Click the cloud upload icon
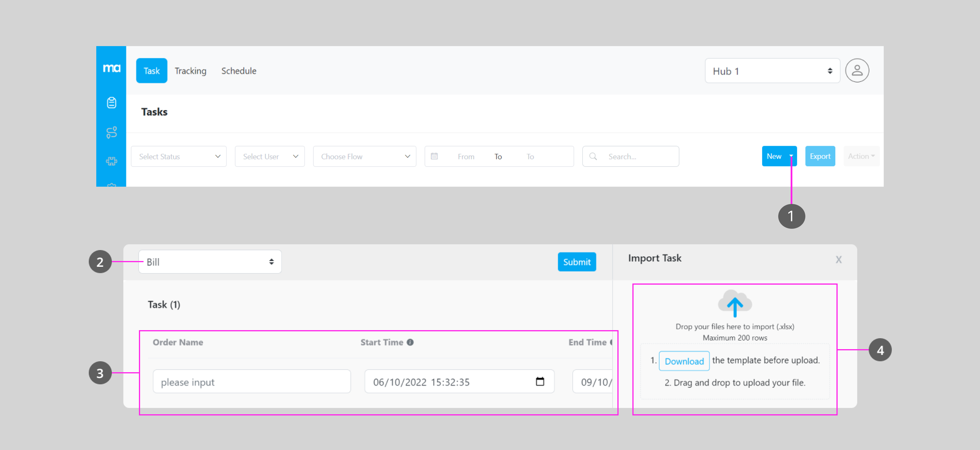 [735, 304]
